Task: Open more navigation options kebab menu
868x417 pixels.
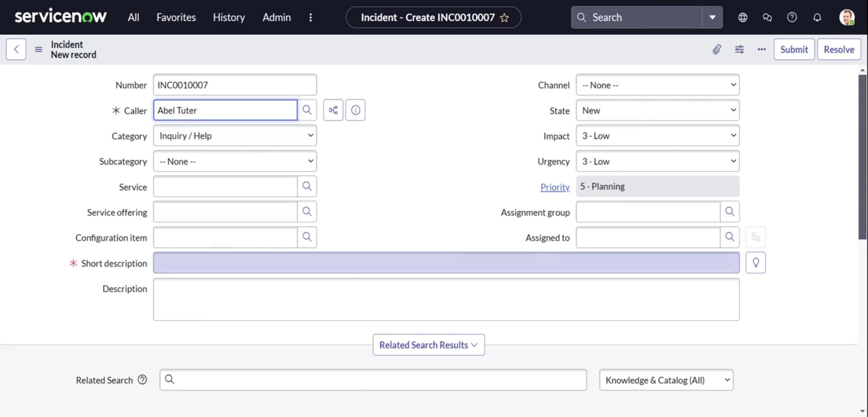Action: pos(311,17)
